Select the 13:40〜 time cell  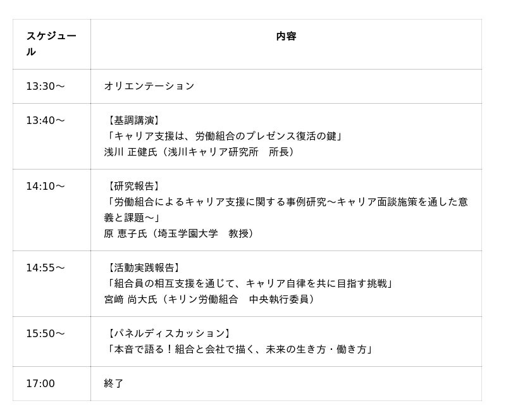coord(45,120)
